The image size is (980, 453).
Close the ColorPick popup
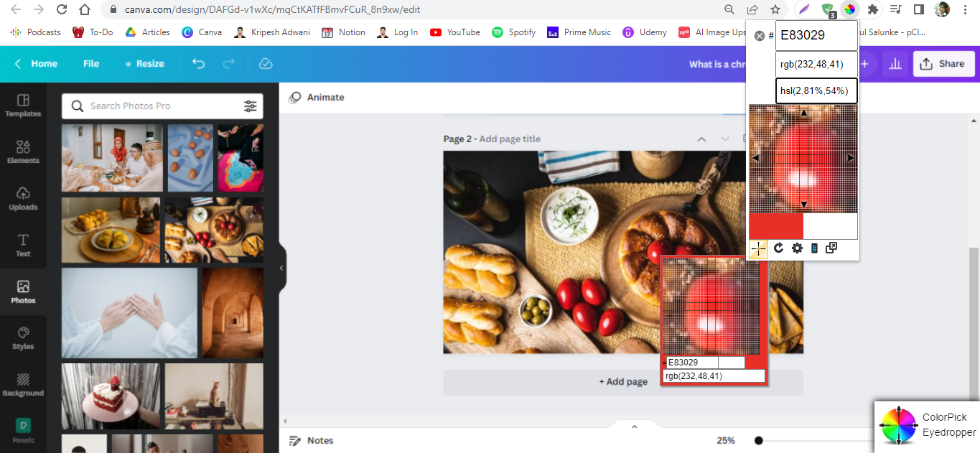(x=760, y=35)
